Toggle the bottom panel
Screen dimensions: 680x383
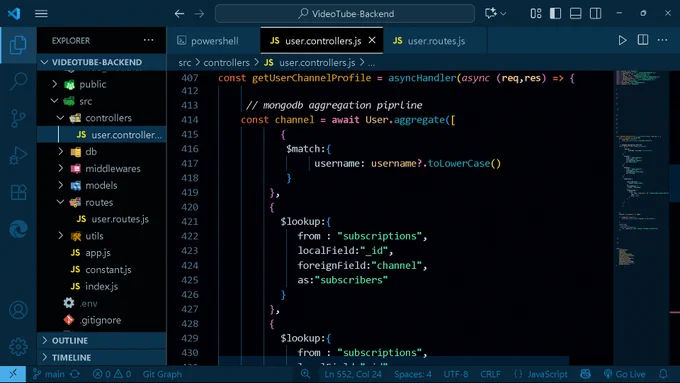click(x=575, y=14)
